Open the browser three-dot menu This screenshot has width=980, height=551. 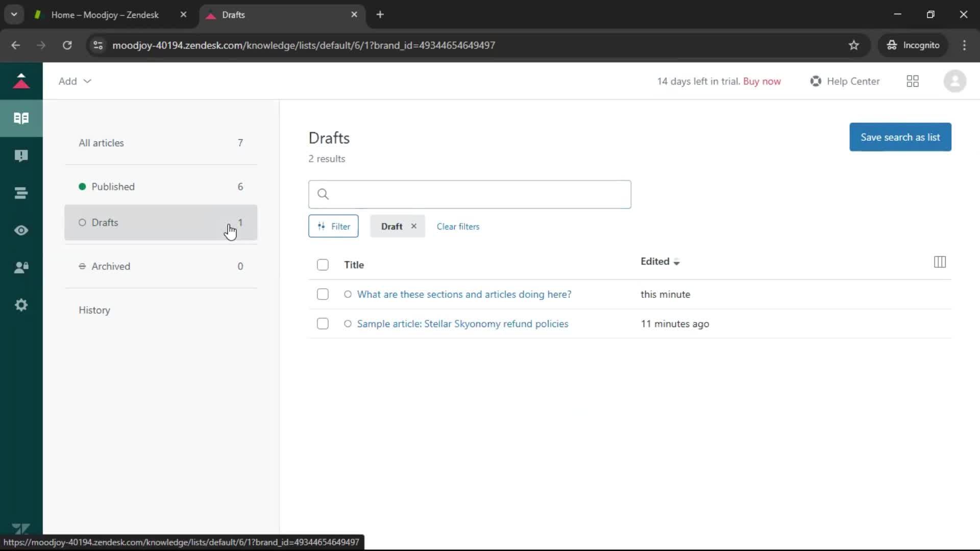pyautogui.click(x=964, y=45)
